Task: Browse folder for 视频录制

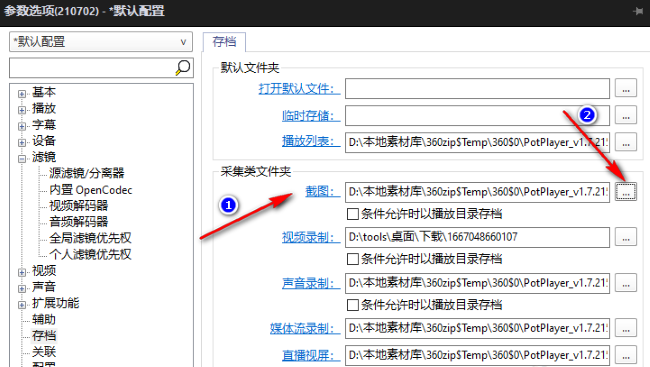Action: point(626,237)
